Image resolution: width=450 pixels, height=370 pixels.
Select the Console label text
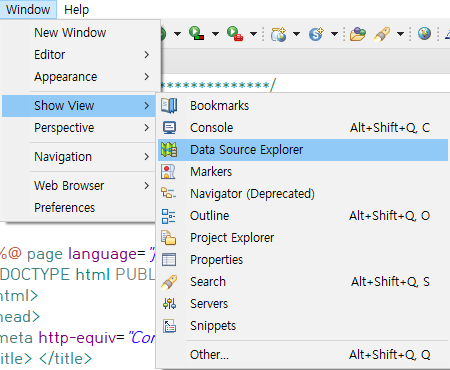click(211, 128)
